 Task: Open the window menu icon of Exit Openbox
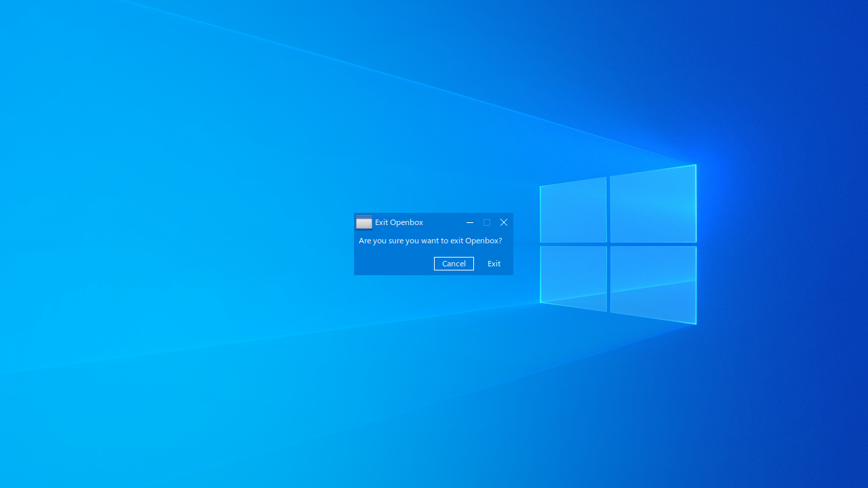(364, 222)
